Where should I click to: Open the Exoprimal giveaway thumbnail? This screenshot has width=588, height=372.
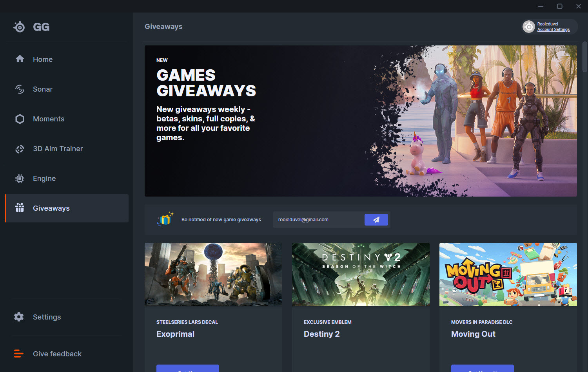point(213,274)
